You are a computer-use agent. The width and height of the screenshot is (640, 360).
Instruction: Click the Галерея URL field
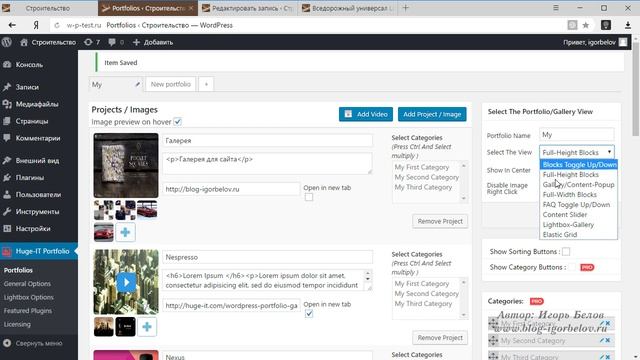click(231, 189)
